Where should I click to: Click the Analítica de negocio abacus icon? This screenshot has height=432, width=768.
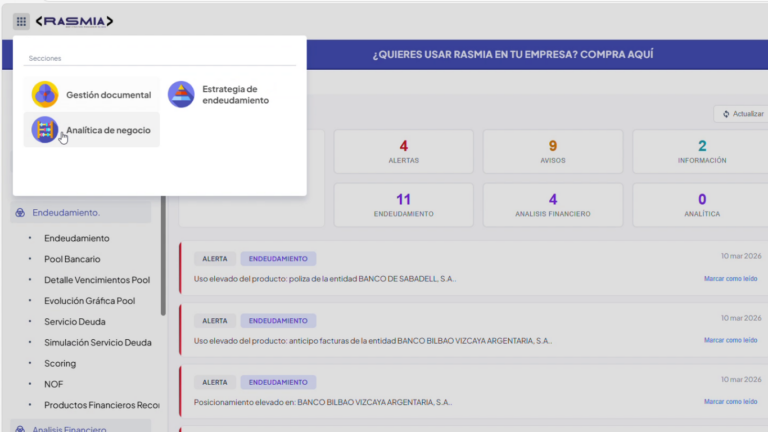[x=45, y=130]
